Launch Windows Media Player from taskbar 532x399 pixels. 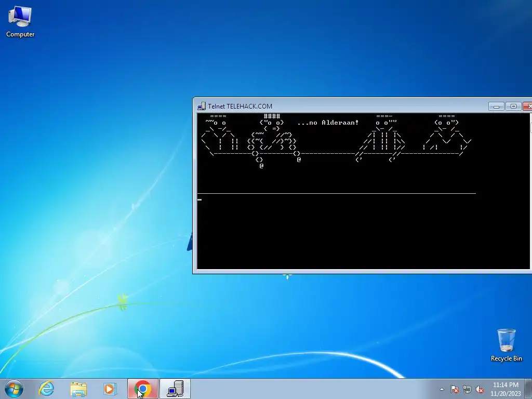click(110, 389)
